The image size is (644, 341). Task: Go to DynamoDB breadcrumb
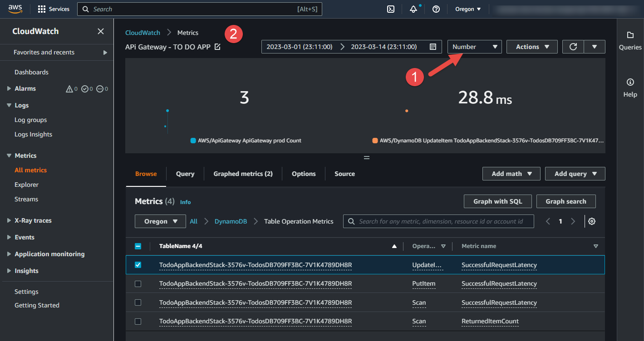pos(231,221)
